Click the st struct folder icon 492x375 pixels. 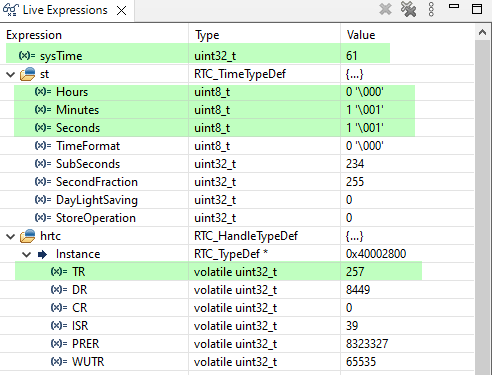(x=28, y=74)
